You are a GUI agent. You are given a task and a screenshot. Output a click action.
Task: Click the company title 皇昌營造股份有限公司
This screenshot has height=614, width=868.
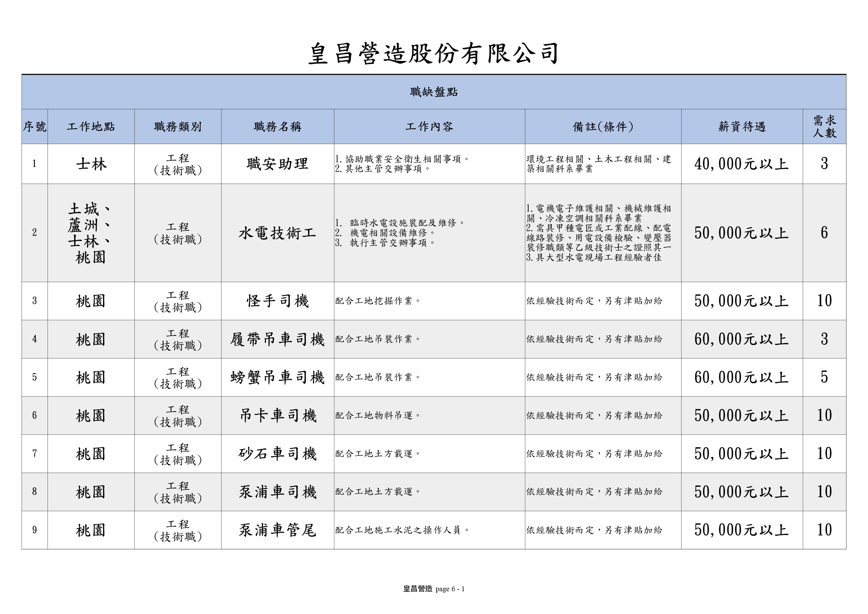pyautogui.click(x=434, y=53)
